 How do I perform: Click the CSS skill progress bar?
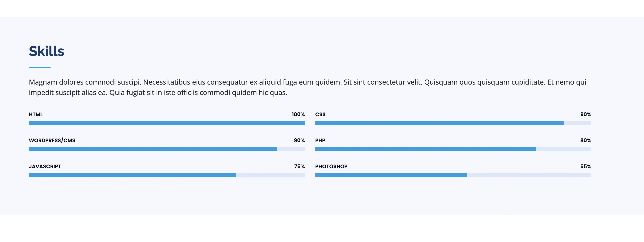(x=453, y=123)
